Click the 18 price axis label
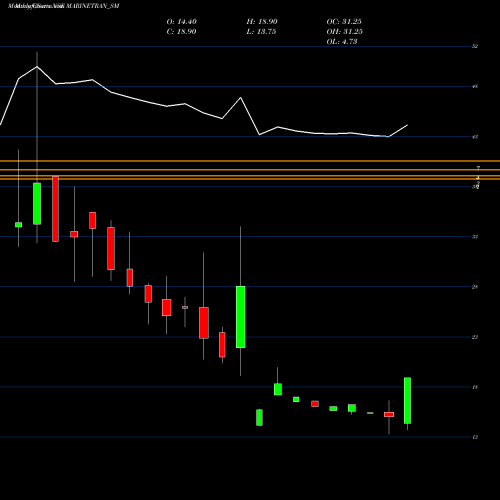The height and width of the screenshot is (500, 500). 475,387
